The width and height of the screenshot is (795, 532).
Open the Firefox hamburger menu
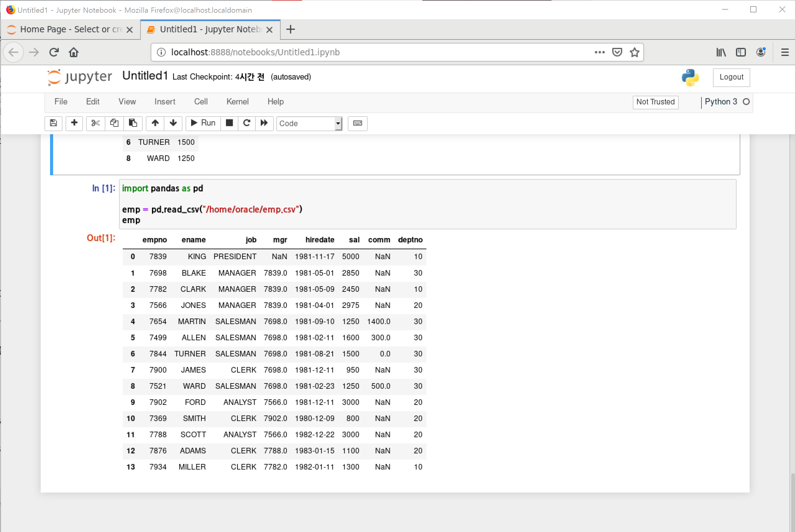(x=784, y=52)
